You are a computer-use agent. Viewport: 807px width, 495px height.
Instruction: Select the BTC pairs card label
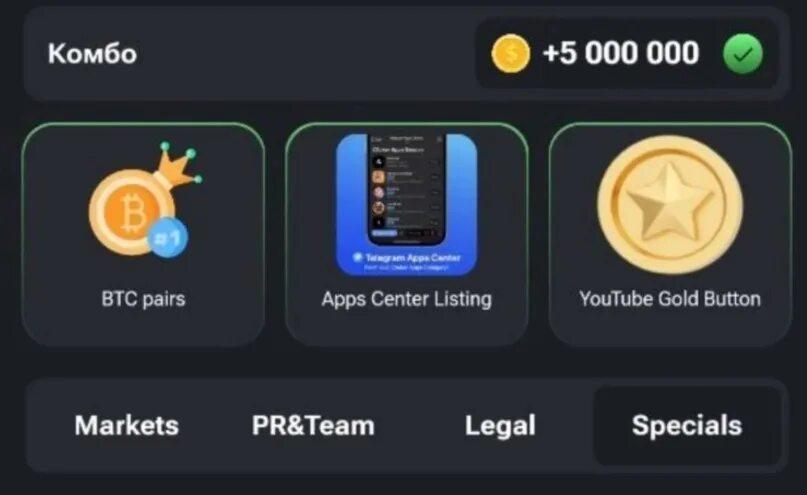[x=143, y=299]
